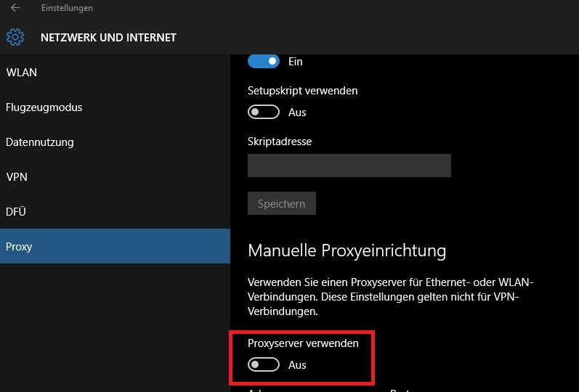The width and height of the screenshot is (579, 392).
Task: Enable the Setupskript verwenden toggle
Action: pyautogui.click(x=264, y=113)
